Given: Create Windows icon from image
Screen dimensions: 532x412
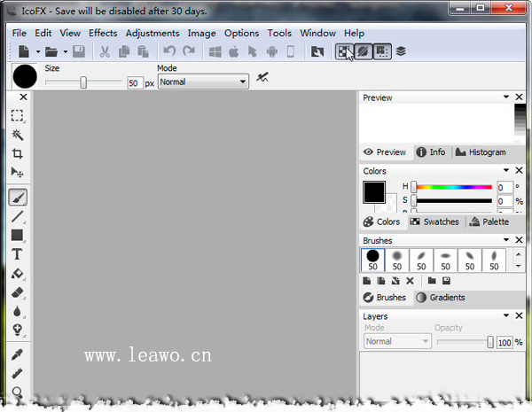Looking at the screenshot, I should (215, 51).
